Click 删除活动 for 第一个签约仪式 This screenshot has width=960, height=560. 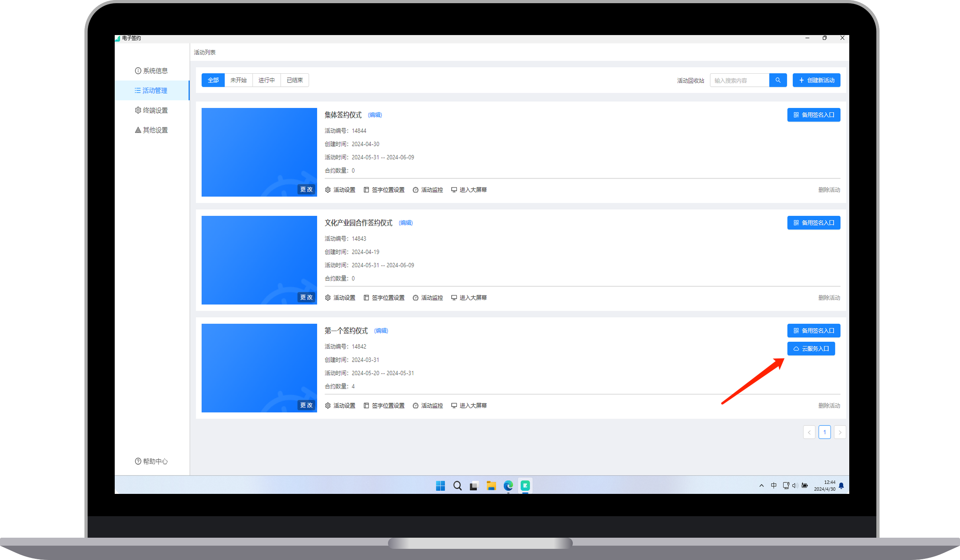829,406
